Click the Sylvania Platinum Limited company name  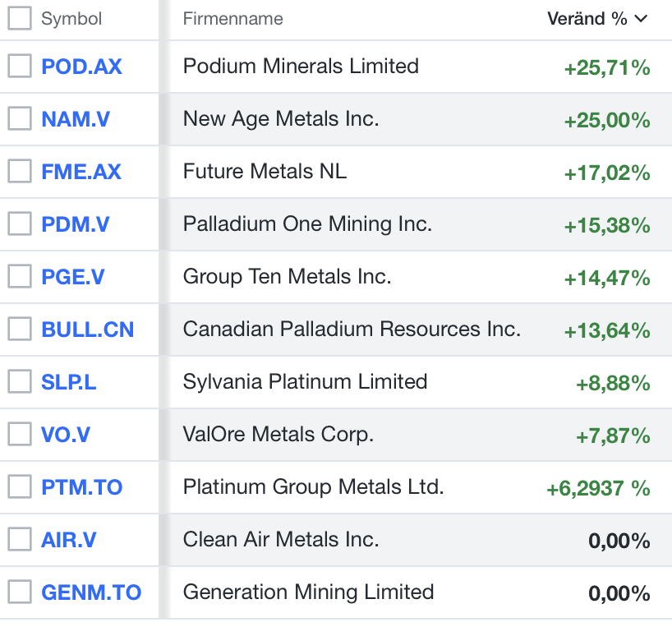(x=305, y=382)
